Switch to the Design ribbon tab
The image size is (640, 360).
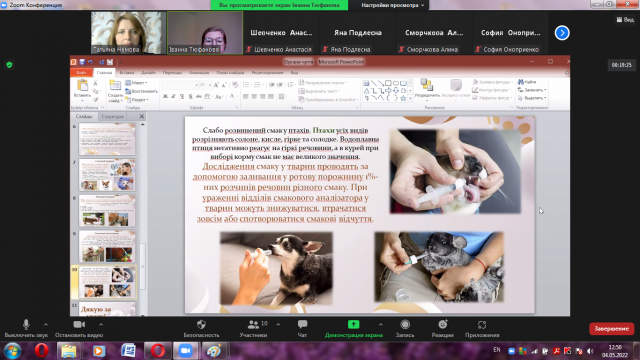point(148,73)
